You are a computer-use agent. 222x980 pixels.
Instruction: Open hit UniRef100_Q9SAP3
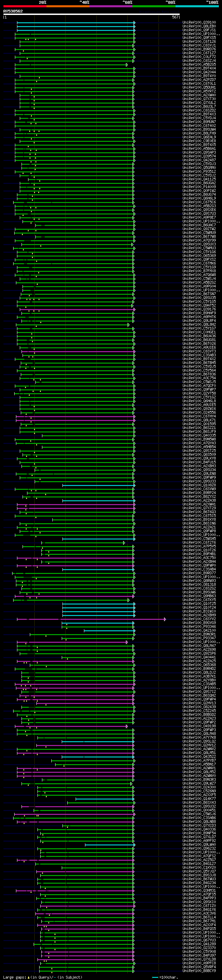click(199, 153)
